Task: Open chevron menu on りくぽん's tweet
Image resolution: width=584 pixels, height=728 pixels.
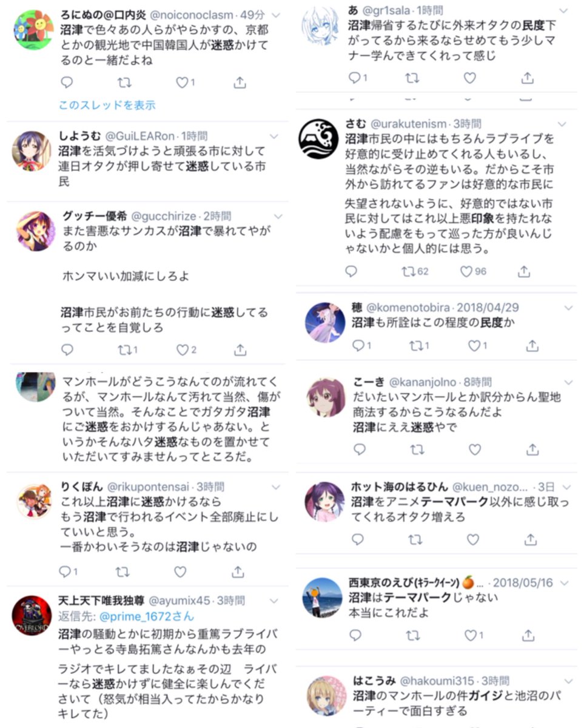Action: click(276, 487)
